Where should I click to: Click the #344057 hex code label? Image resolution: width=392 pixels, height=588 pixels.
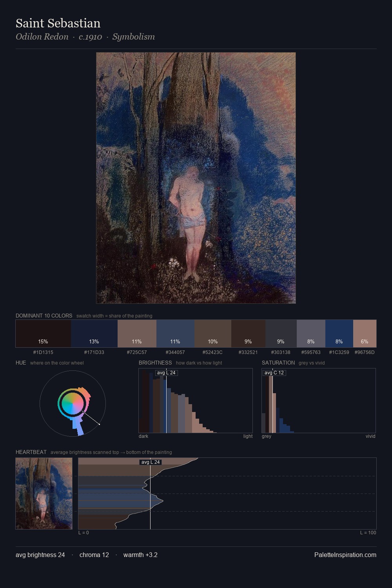click(175, 352)
